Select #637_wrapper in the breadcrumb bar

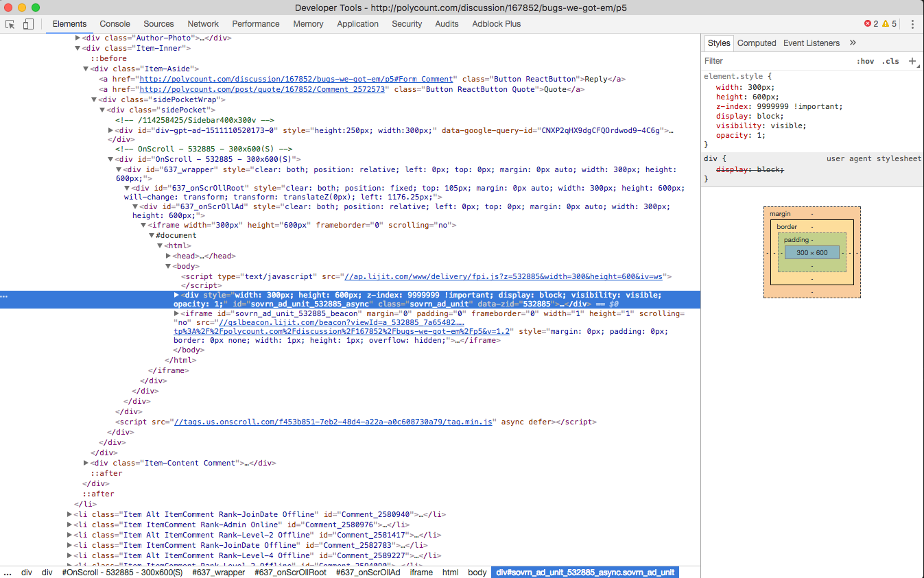pyautogui.click(x=218, y=572)
